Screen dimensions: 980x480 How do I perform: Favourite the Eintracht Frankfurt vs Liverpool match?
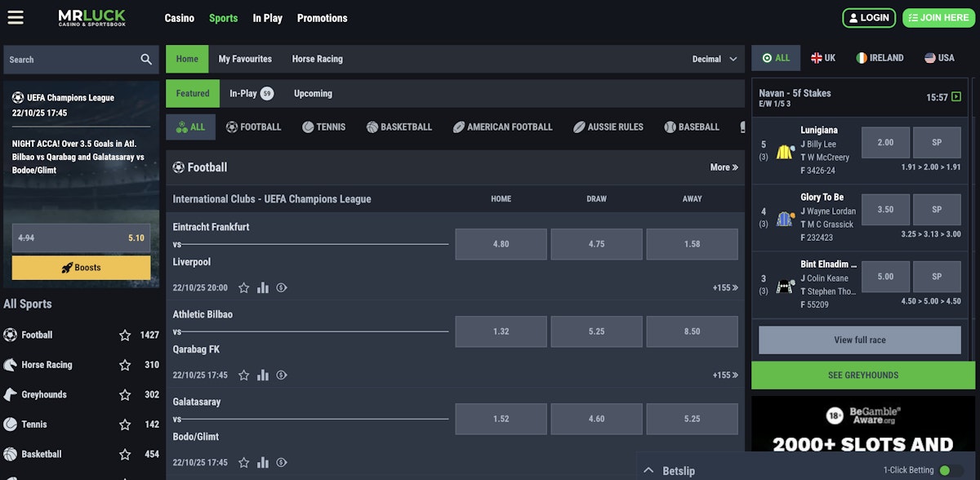(x=243, y=287)
